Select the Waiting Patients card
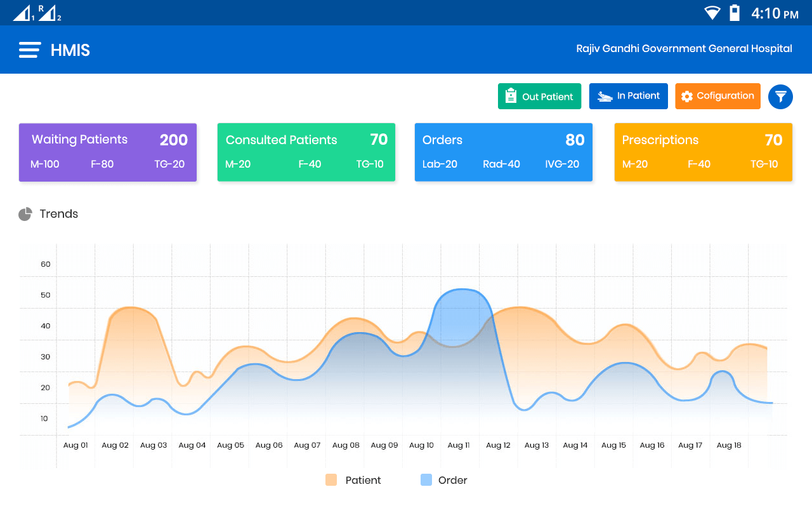 (108, 152)
